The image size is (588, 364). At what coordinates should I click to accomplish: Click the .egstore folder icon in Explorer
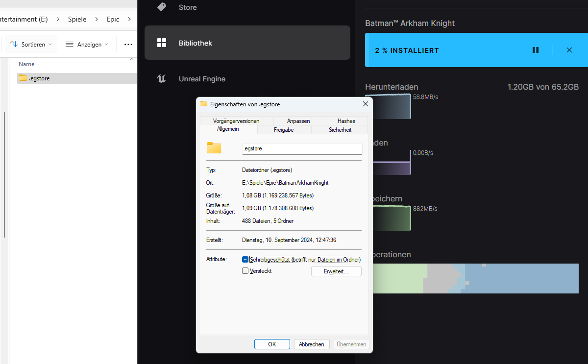tap(23, 78)
